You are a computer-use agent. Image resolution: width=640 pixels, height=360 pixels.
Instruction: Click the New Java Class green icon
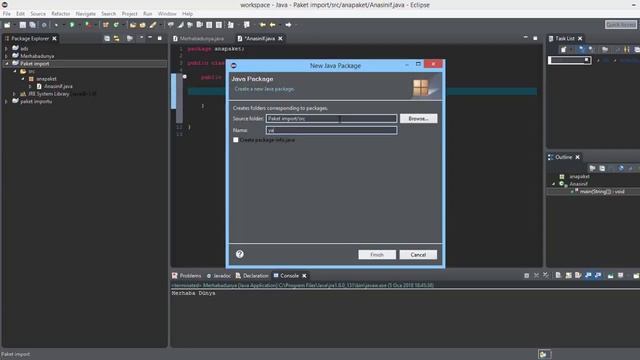(x=116, y=25)
